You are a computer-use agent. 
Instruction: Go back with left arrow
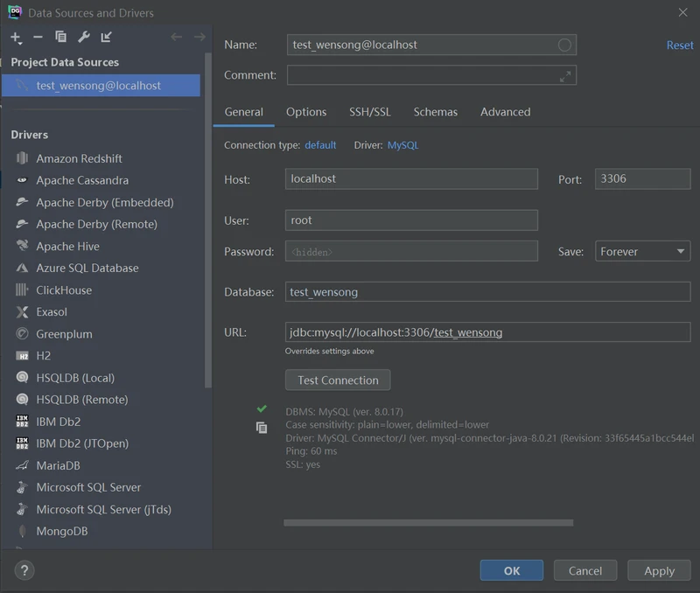pyautogui.click(x=177, y=37)
